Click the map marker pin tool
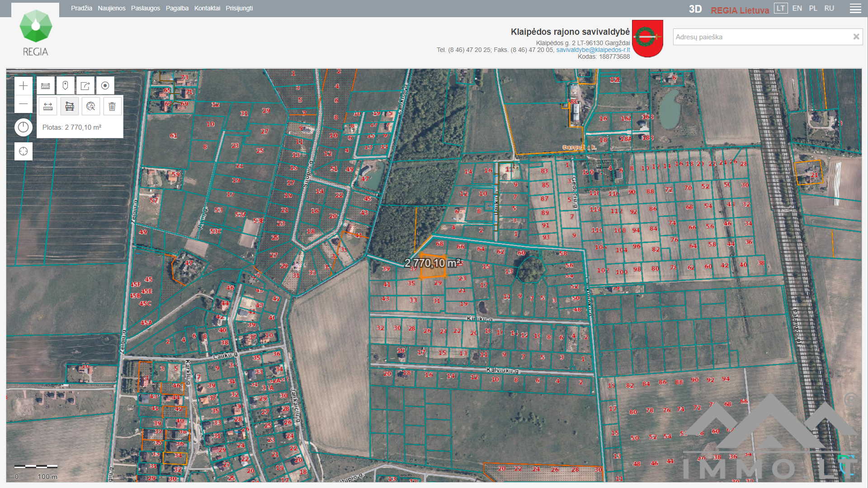868x488 pixels. pos(65,86)
